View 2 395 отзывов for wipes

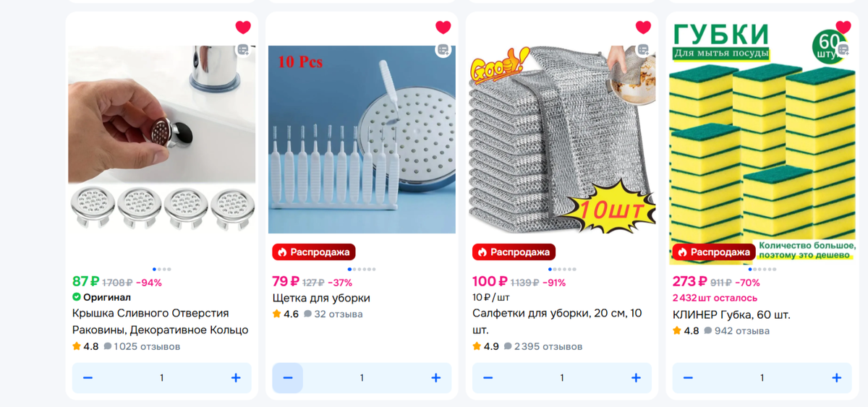[543, 347]
